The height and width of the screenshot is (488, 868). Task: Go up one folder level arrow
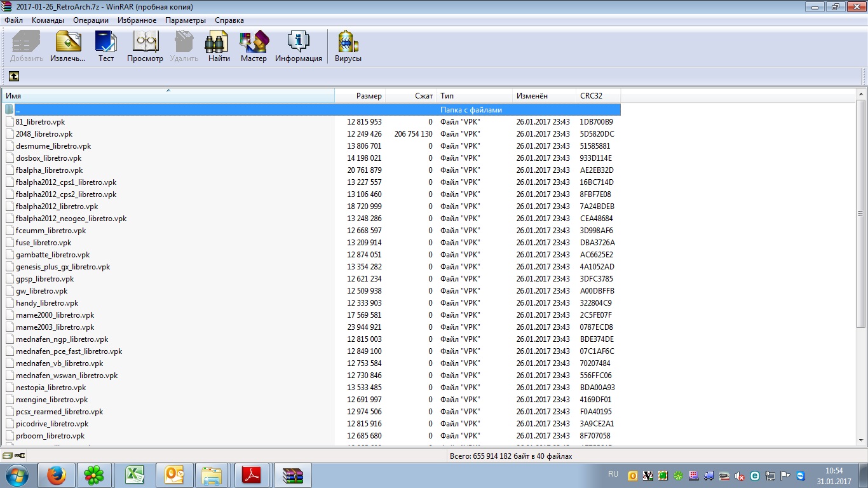(x=13, y=76)
